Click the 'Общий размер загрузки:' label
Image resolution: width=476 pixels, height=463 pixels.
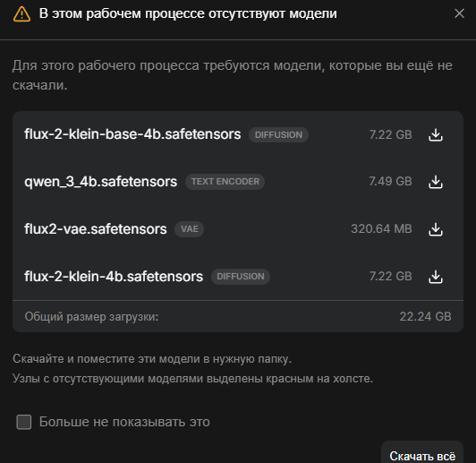point(91,317)
